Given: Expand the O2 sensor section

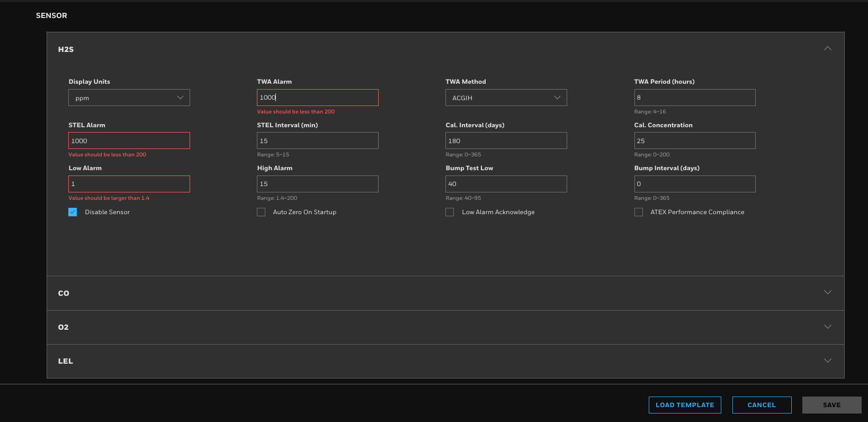Looking at the screenshot, I should (827, 327).
